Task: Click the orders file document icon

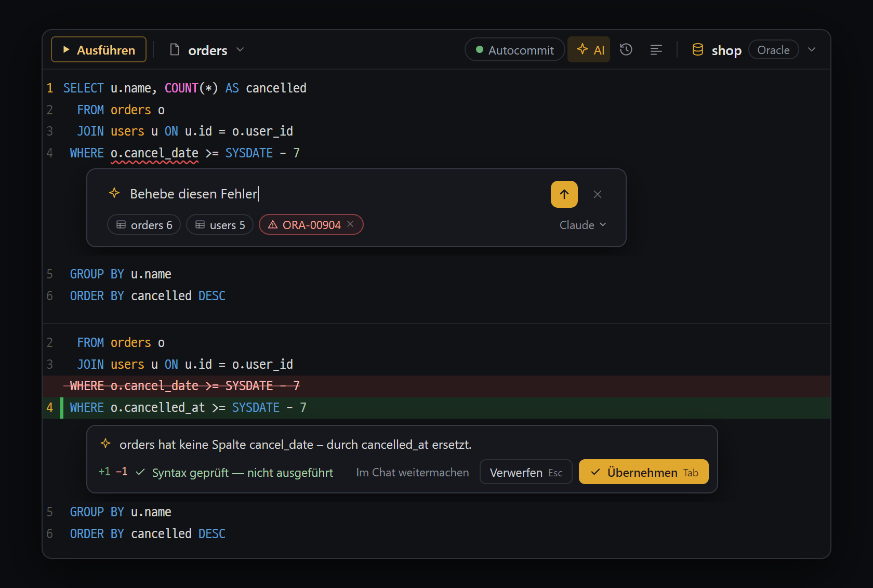Action: point(175,50)
